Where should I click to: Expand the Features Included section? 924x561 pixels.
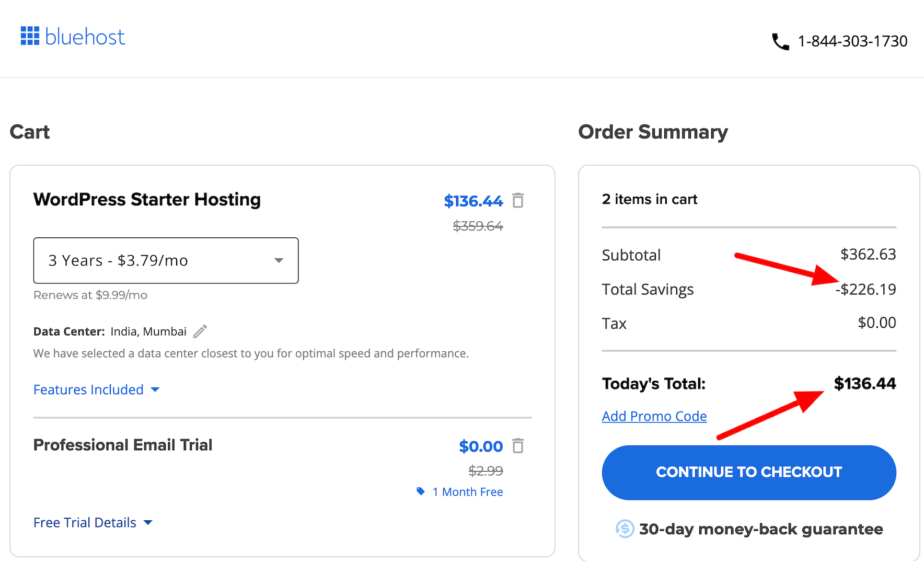pyautogui.click(x=96, y=389)
